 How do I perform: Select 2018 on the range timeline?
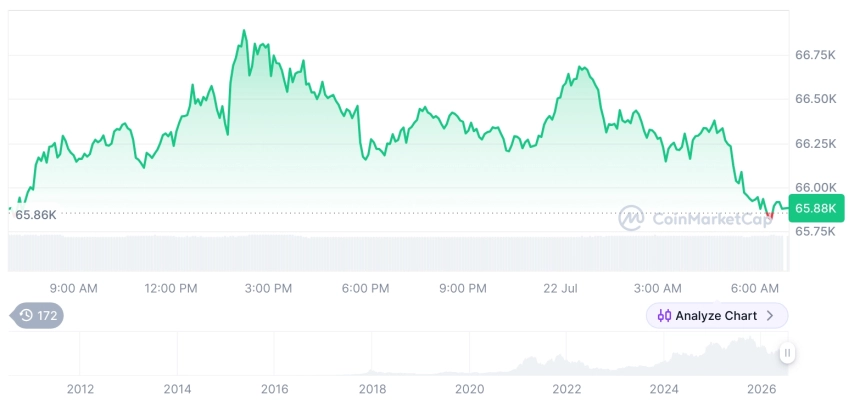(x=372, y=389)
